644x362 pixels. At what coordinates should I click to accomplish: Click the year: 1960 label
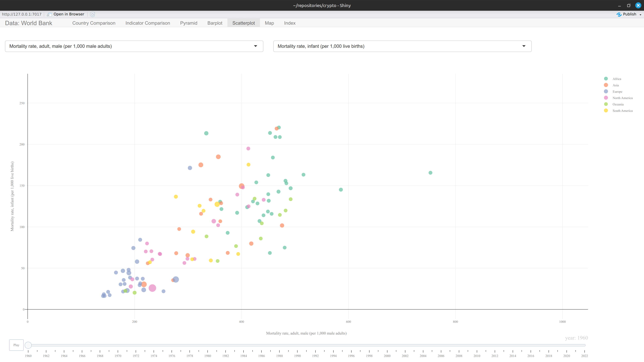(x=576, y=338)
